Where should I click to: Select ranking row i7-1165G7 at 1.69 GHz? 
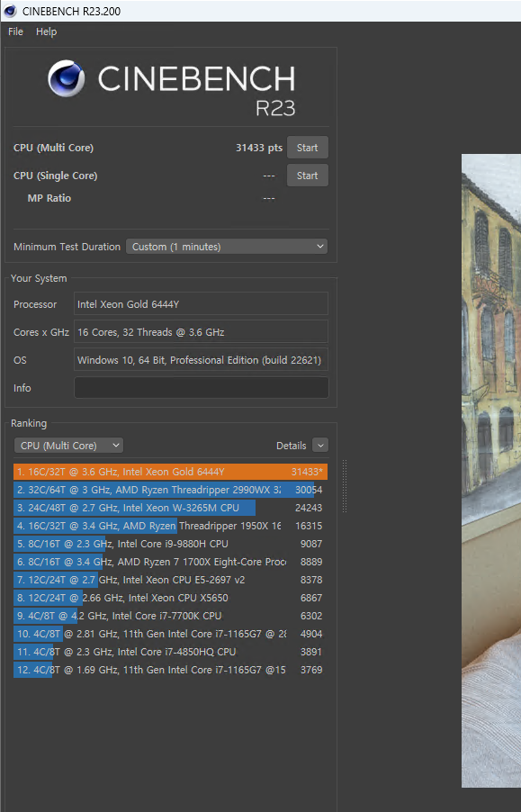[x=170, y=670]
